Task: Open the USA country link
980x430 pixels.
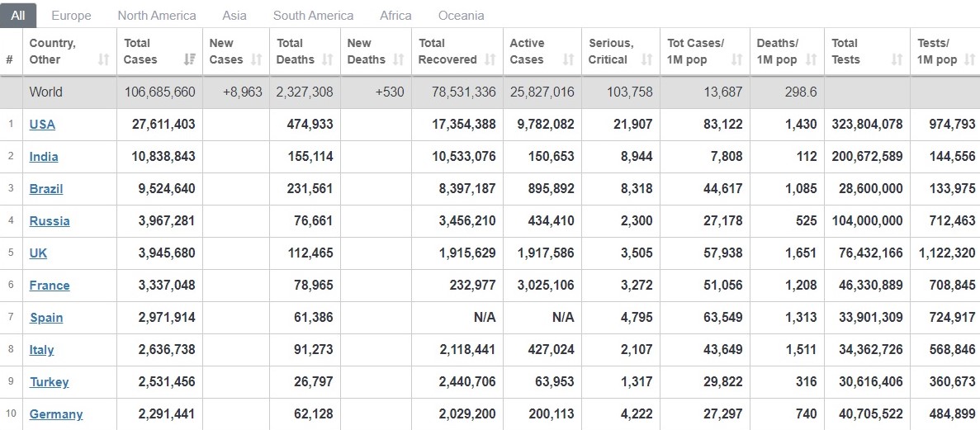Action: (x=42, y=125)
